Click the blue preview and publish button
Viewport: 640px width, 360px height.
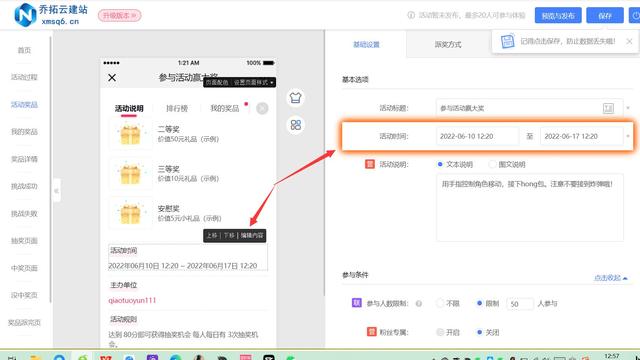point(558,16)
